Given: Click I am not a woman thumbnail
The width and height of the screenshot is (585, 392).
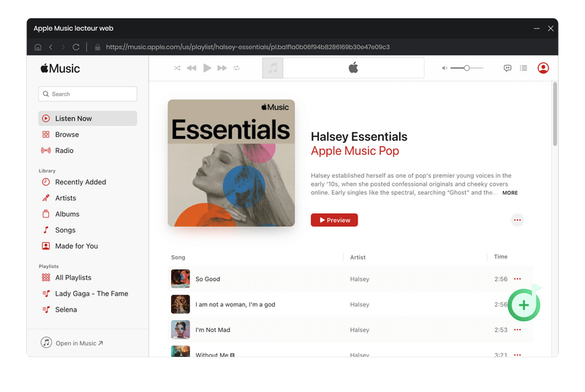Looking at the screenshot, I should (x=181, y=304).
